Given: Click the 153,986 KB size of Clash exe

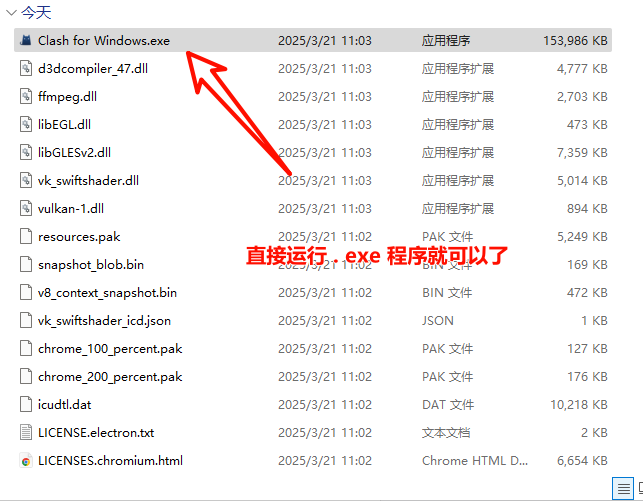Looking at the screenshot, I should pos(575,41).
